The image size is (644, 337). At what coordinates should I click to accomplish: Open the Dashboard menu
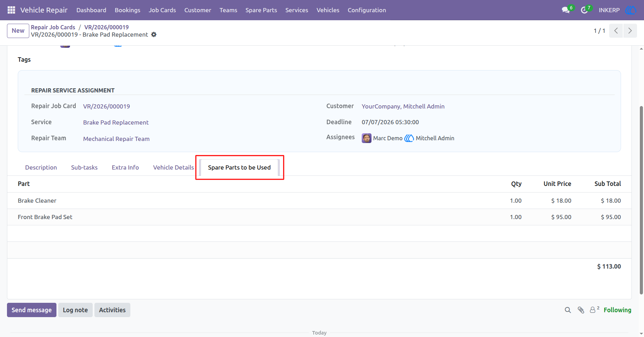(91, 10)
